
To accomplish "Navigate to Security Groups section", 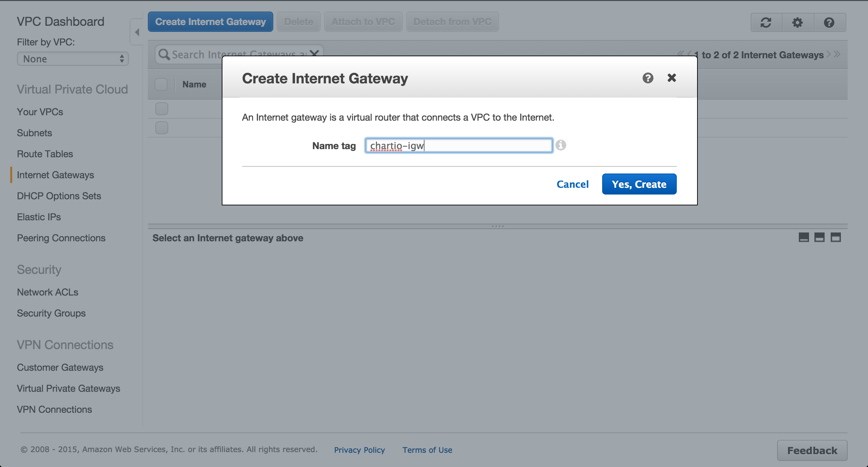I will [x=51, y=313].
